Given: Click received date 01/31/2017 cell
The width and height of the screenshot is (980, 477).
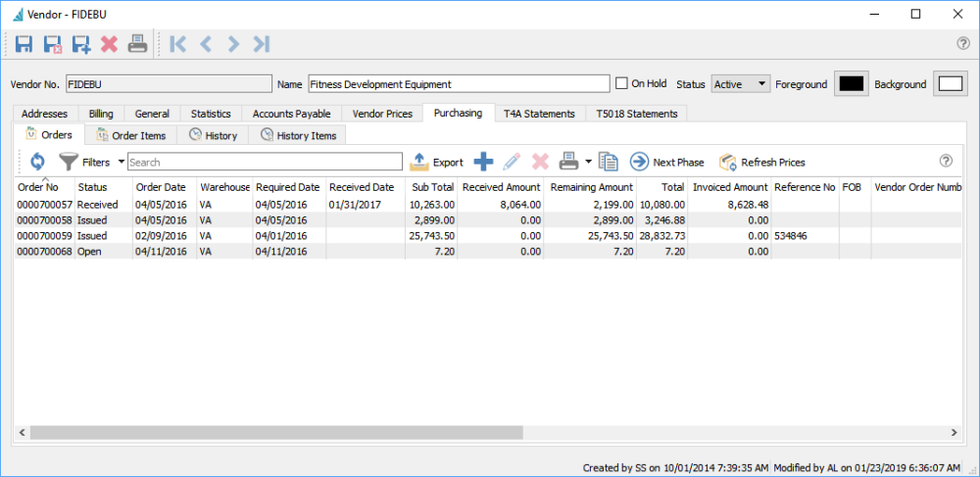Looking at the screenshot, I should (x=366, y=204).
